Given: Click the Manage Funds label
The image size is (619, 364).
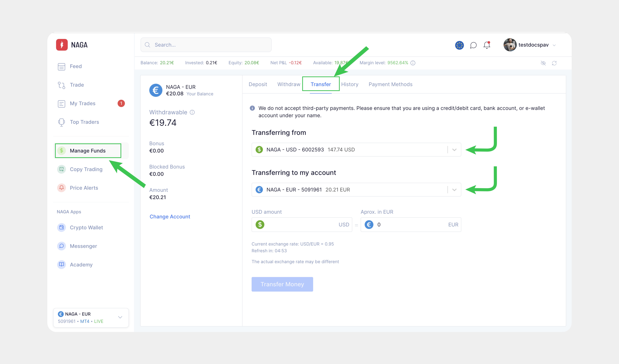Looking at the screenshot, I should pyautogui.click(x=87, y=151).
